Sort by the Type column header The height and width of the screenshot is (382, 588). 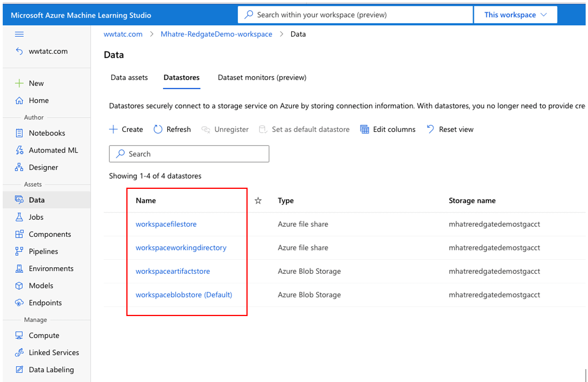pyautogui.click(x=286, y=201)
